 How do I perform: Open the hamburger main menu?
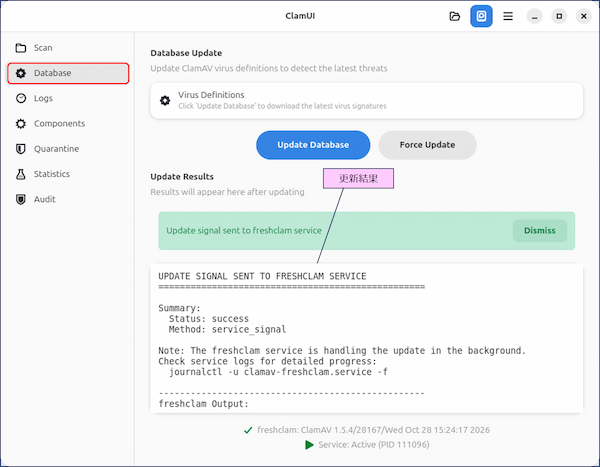[508, 16]
